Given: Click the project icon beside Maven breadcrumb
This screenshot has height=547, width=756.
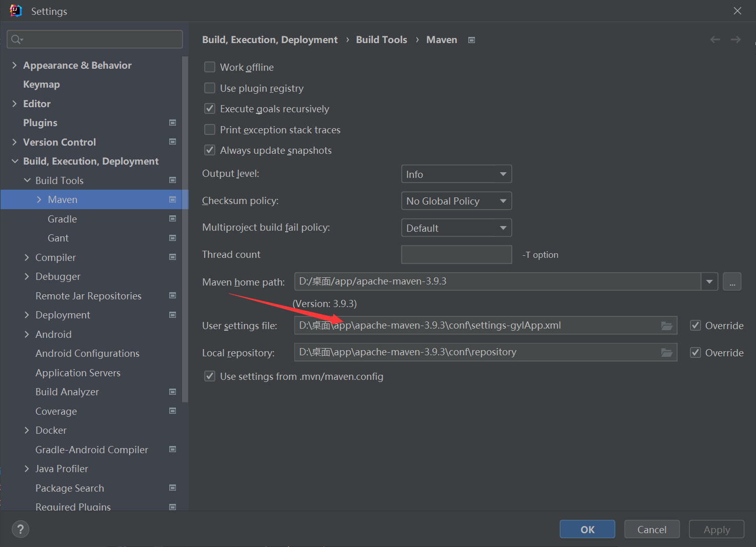Looking at the screenshot, I should tap(472, 40).
